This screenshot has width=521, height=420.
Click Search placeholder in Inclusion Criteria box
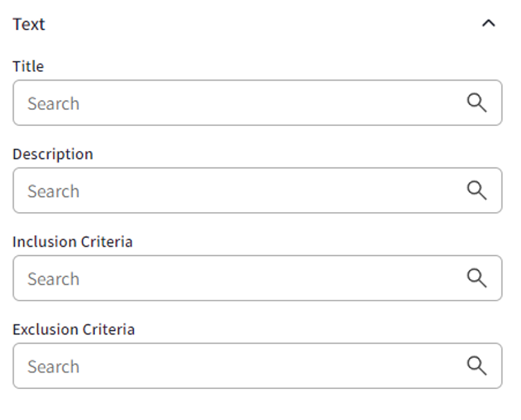click(53, 279)
